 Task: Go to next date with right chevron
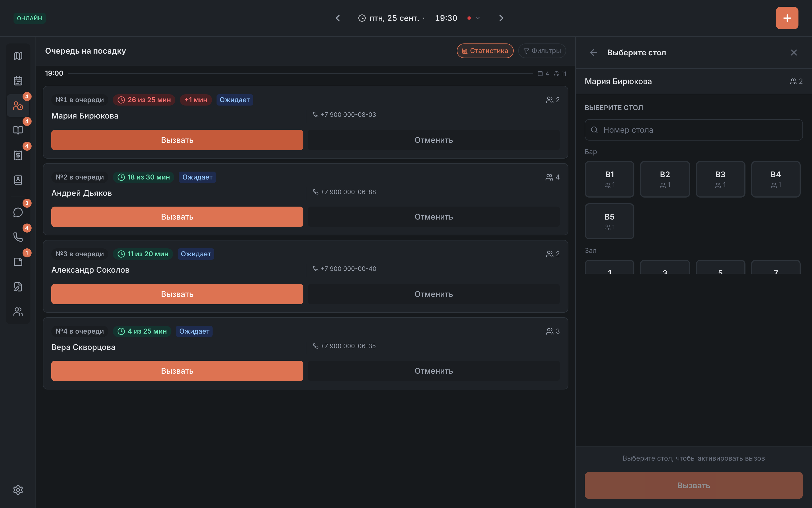pyautogui.click(x=501, y=18)
